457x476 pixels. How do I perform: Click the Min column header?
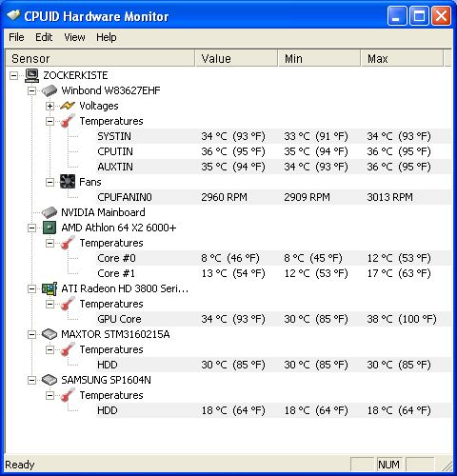[319, 58]
